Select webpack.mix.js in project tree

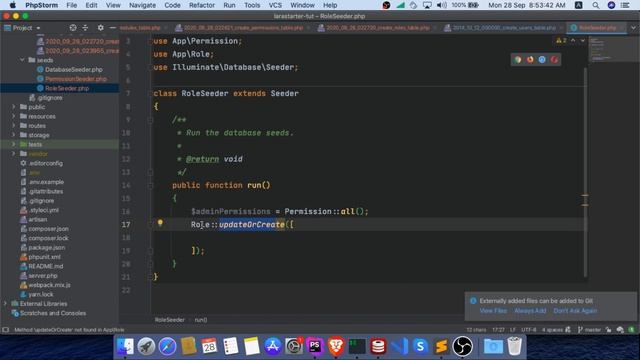tap(49, 285)
